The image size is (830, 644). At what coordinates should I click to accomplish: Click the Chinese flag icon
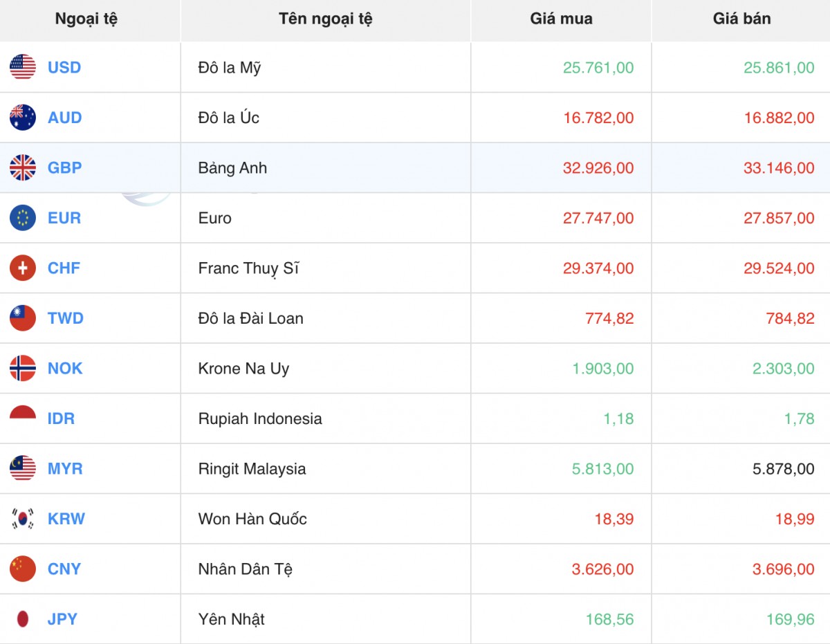(23, 569)
